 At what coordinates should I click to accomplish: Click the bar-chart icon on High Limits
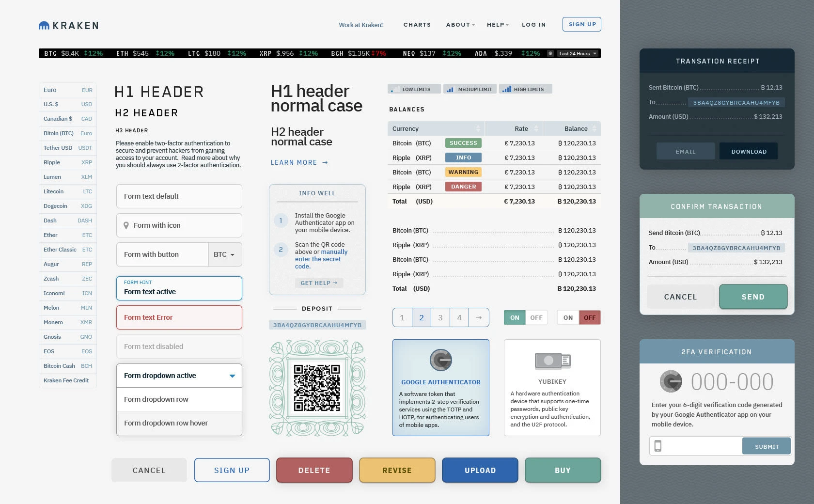coord(506,89)
